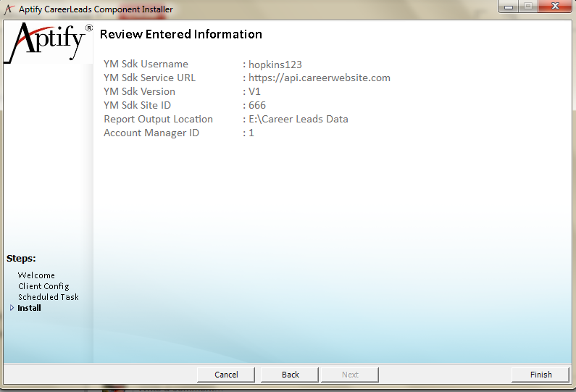Select the Welcome step
This screenshot has height=392, width=576.
(36, 275)
